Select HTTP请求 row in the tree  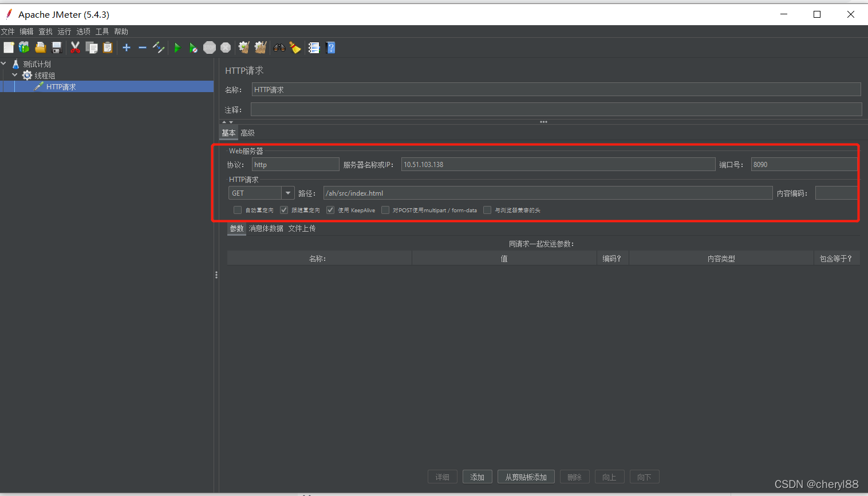(x=106, y=86)
